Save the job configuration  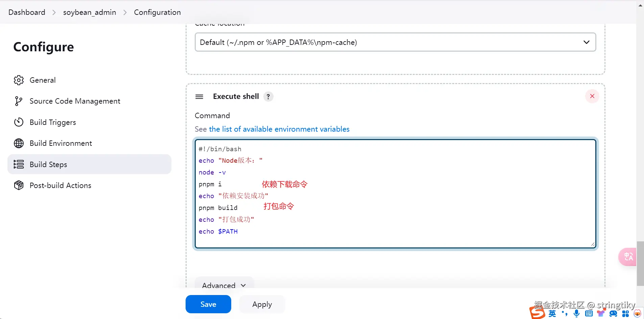click(208, 304)
